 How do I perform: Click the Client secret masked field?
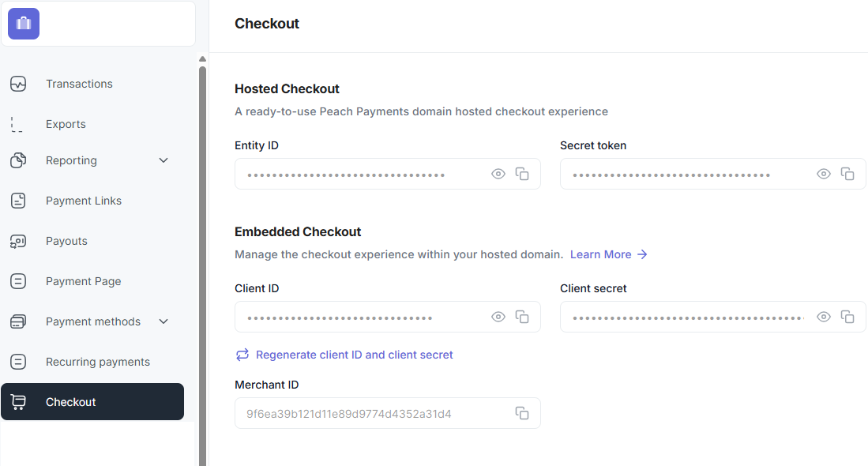(x=713, y=317)
